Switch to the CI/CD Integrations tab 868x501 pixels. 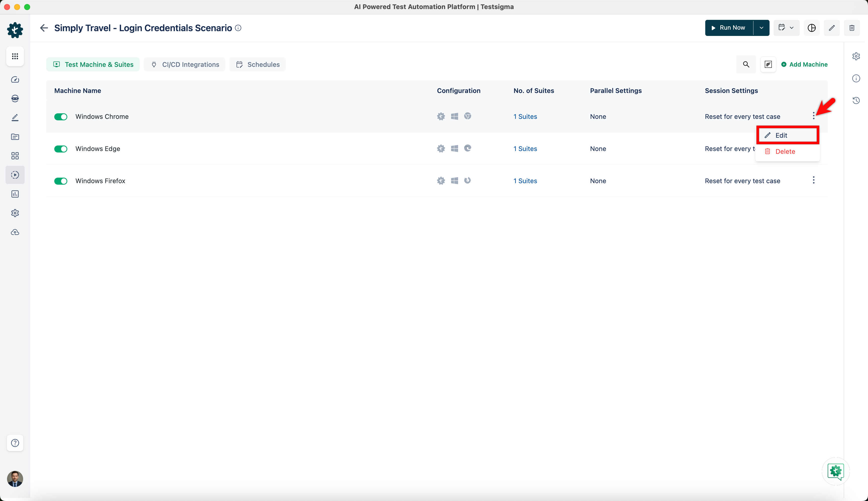(x=185, y=64)
